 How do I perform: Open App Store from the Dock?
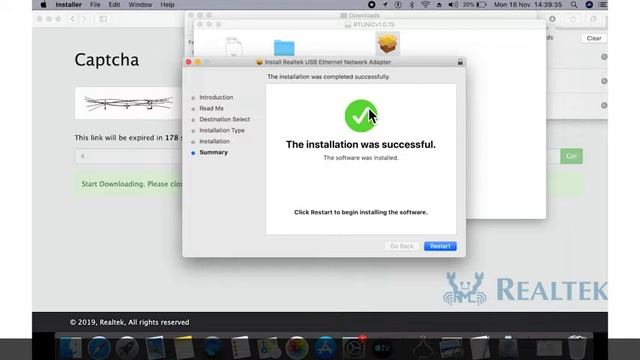pos(325,348)
